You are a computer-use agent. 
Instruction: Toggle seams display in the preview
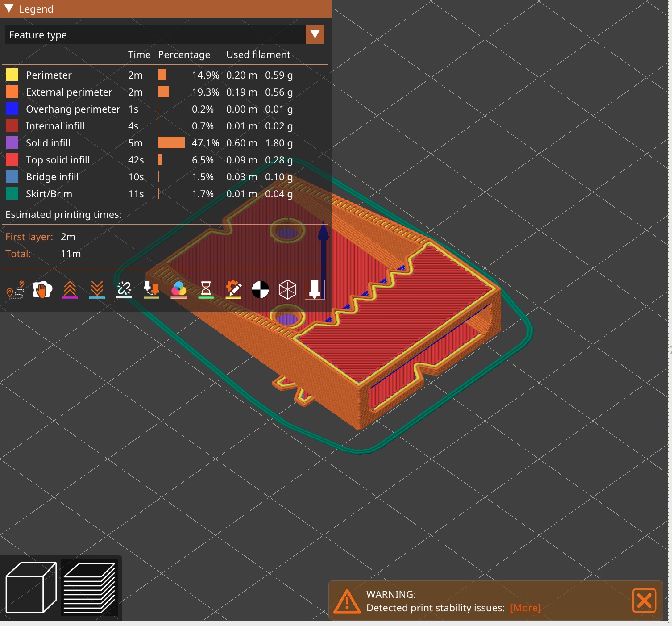click(x=124, y=289)
